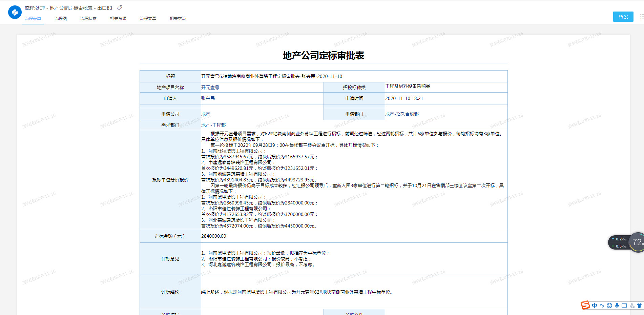Select the 流程共享 tab
This screenshot has width=644, height=315.
[148, 19]
